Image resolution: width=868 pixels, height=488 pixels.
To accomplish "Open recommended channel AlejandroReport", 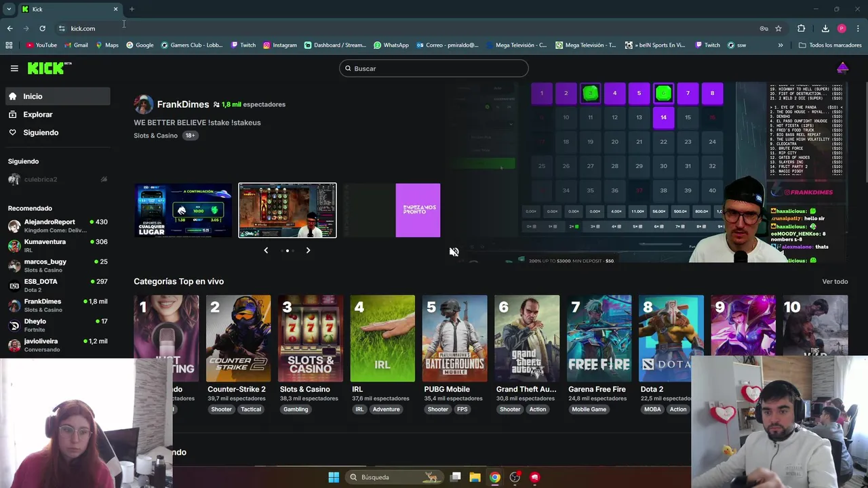I will pos(57,226).
